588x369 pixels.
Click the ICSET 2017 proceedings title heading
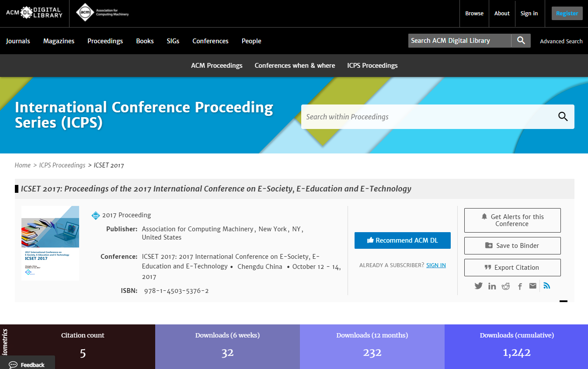tap(216, 189)
